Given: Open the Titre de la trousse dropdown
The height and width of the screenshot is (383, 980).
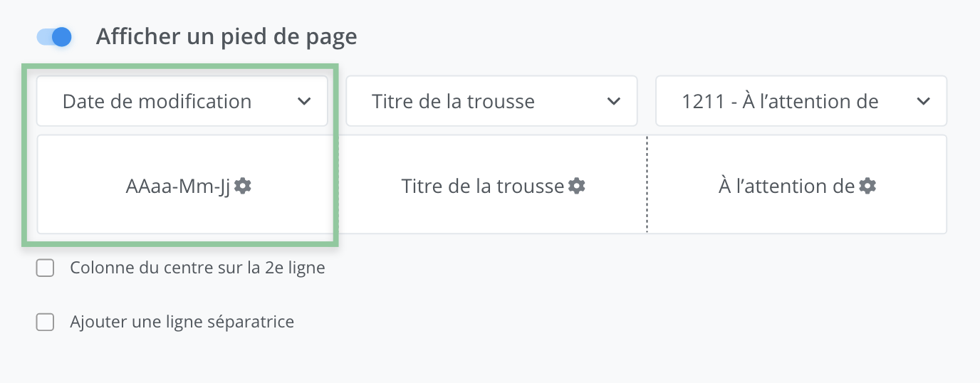Looking at the screenshot, I should pyautogui.click(x=453, y=102).
